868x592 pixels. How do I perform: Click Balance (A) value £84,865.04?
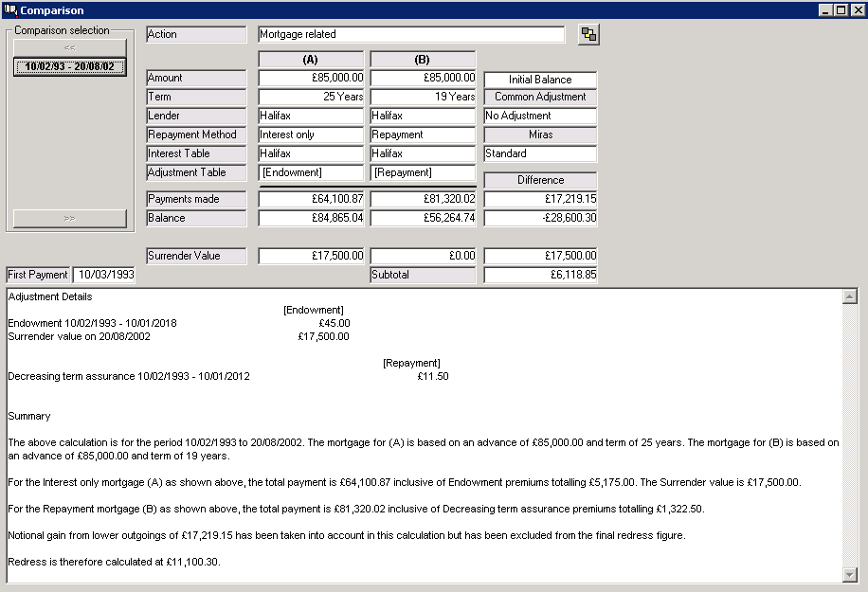coord(311,218)
